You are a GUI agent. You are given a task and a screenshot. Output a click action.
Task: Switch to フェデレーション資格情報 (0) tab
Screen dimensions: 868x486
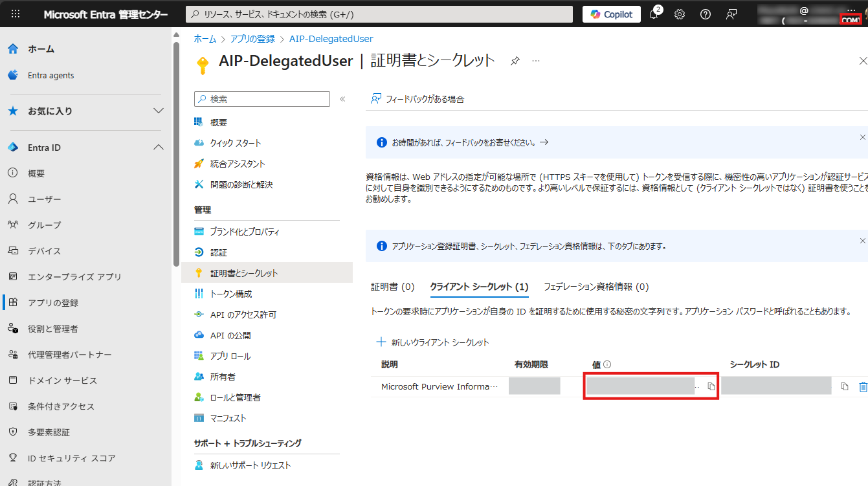pyautogui.click(x=596, y=287)
